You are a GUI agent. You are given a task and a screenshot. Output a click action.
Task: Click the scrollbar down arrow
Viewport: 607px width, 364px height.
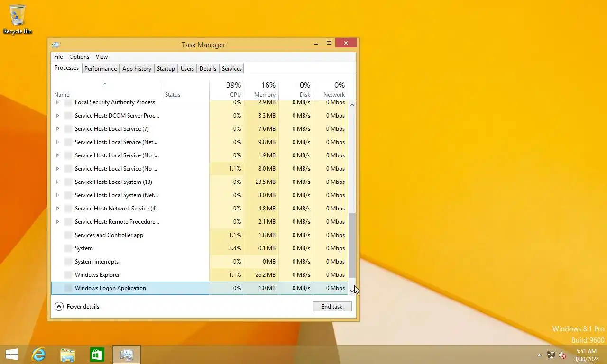352,291
